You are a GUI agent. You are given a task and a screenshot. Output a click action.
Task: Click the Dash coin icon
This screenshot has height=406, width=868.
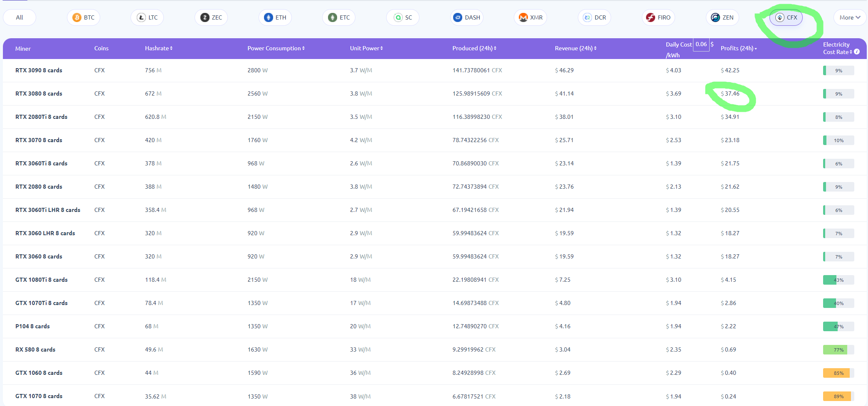[x=458, y=17]
